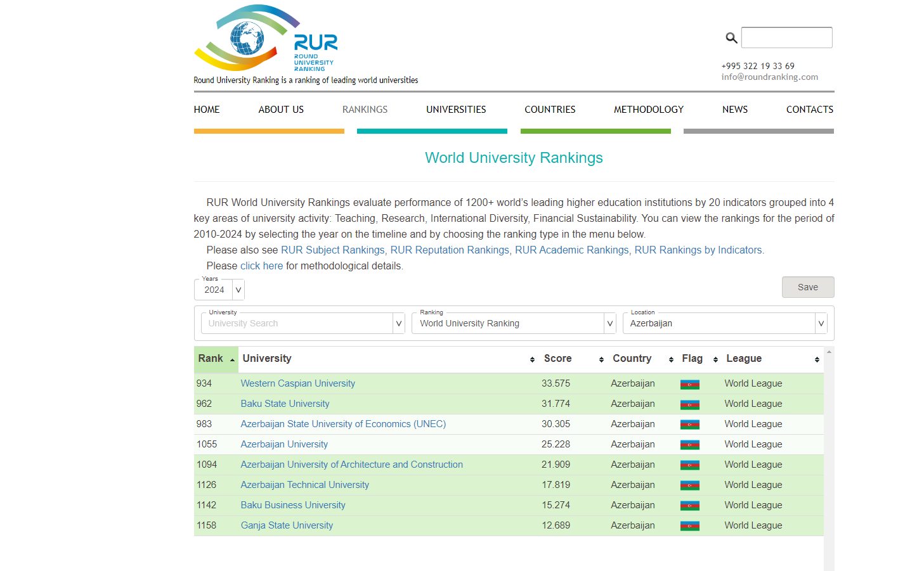
Task: Click rank 1158 cell
Action: coord(207,525)
